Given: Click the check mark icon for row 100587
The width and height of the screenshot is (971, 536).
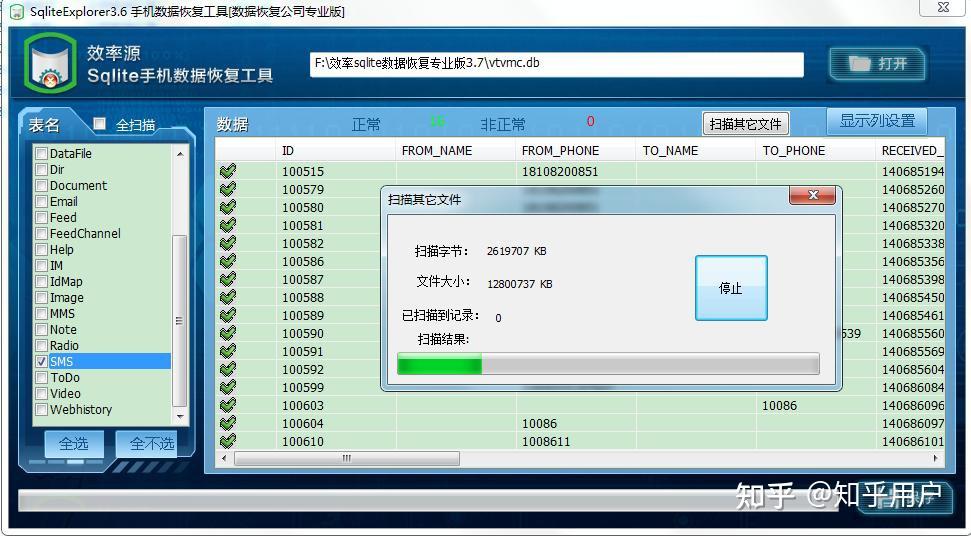Looking at the screenshot, I should point(228,279).
